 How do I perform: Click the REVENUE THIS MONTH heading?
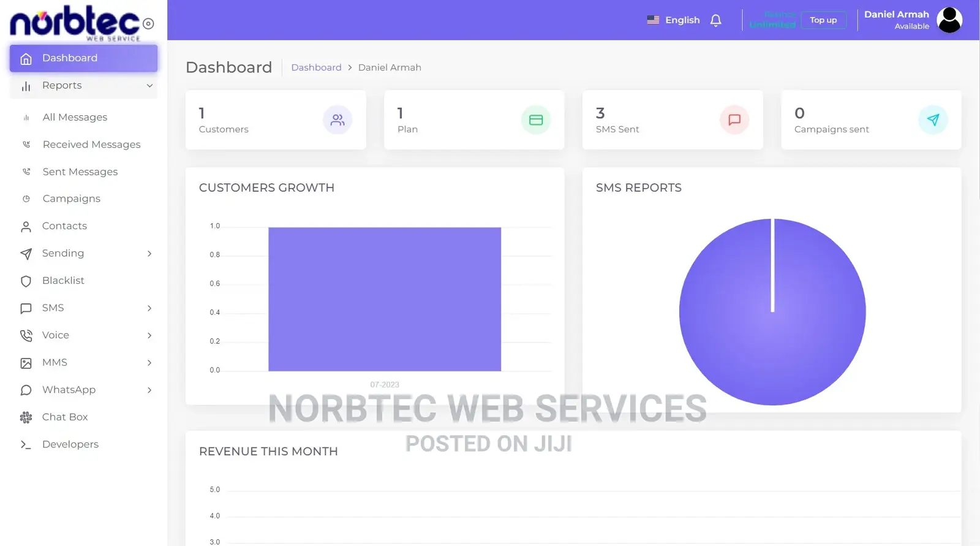tap(268, 452)
